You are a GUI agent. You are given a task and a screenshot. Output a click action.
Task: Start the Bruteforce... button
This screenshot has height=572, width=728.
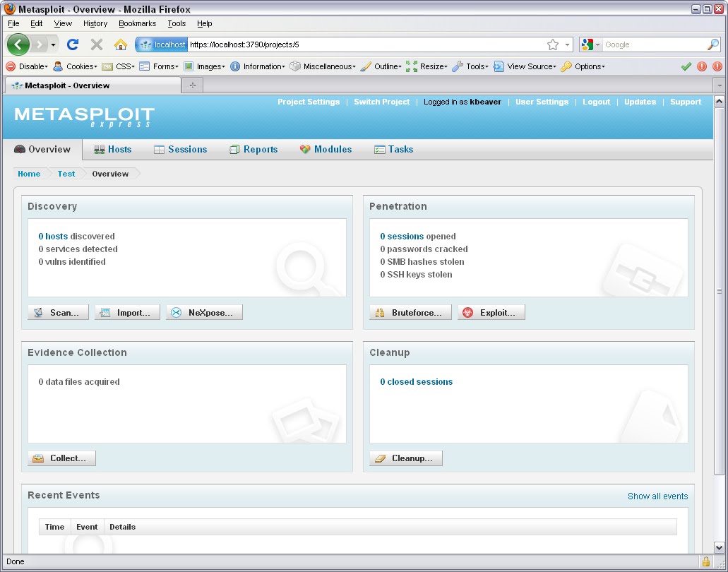tap(410, 312)
